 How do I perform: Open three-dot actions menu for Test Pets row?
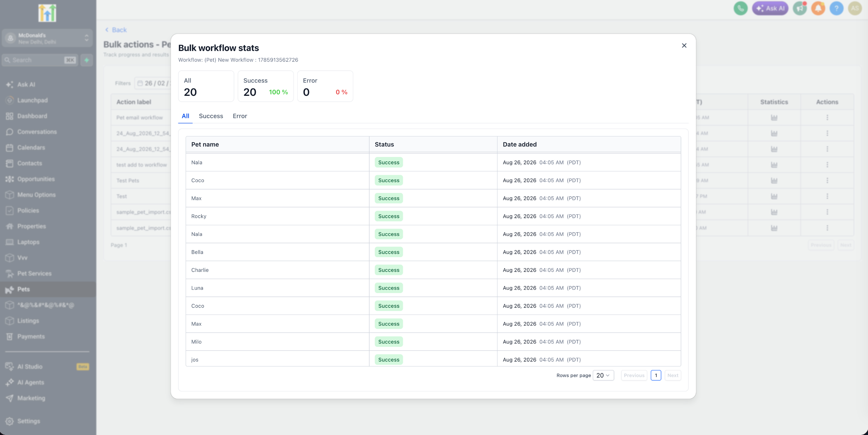(x=827, y=180)
